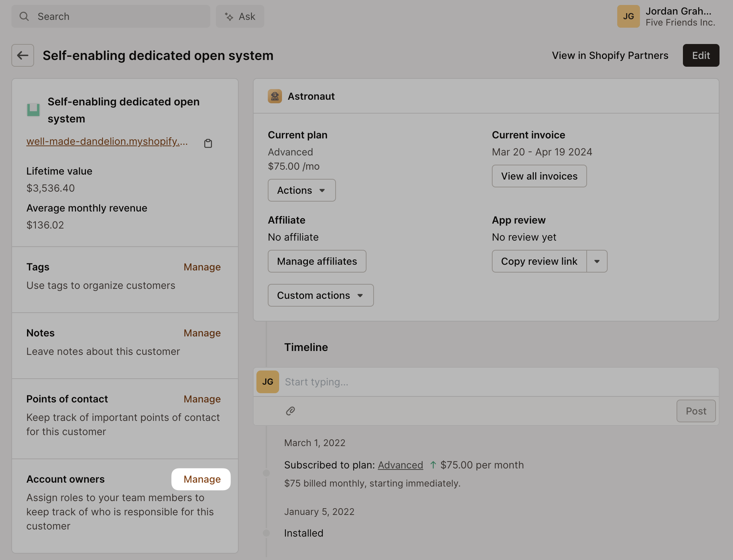Manage Tags for this customer
This screenshot has width=733, height=560.
pos(202,267)
